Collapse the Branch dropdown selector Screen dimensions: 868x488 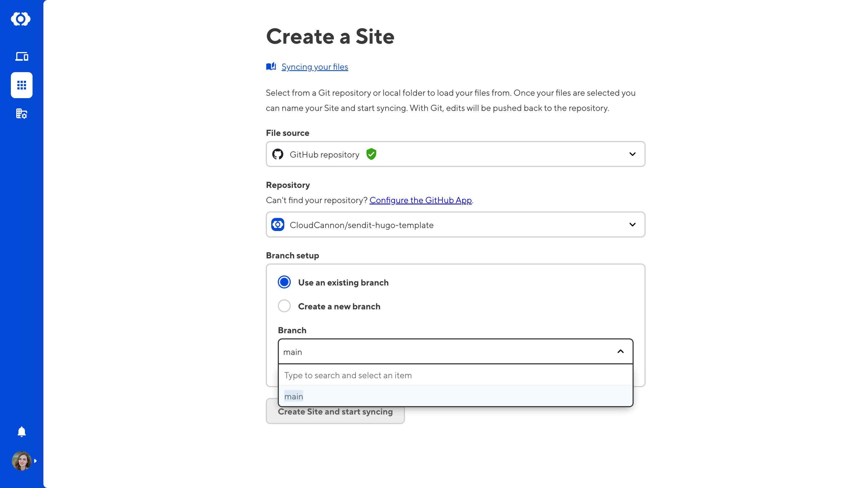(621, 352)
